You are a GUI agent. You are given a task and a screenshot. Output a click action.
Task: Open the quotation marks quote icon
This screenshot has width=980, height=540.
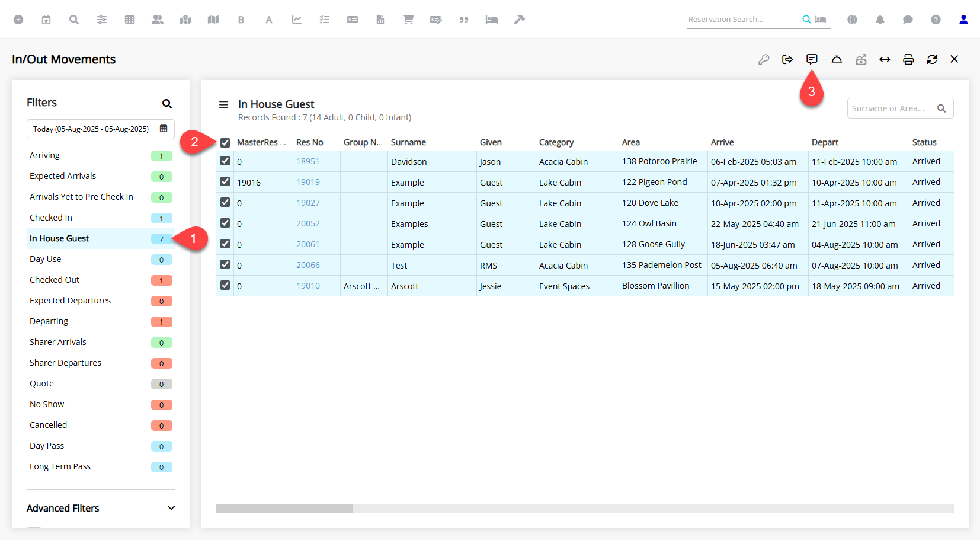[464, 20]
